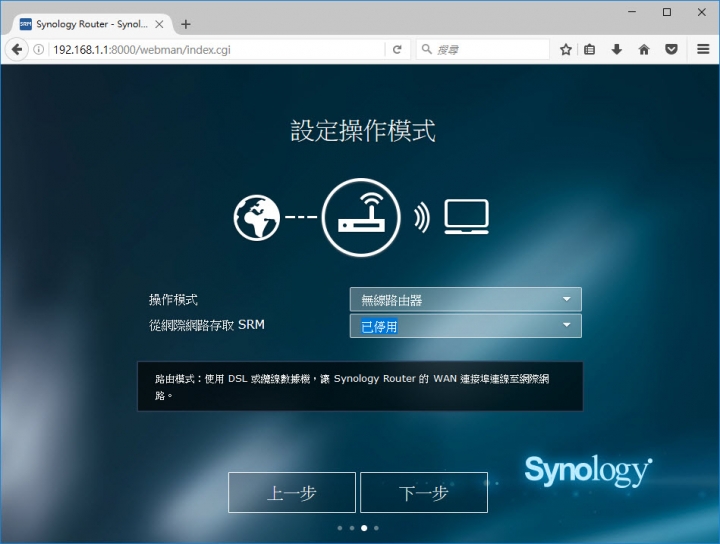
Task: Bookmark this page with the star icon
Action: coord(566,49)
